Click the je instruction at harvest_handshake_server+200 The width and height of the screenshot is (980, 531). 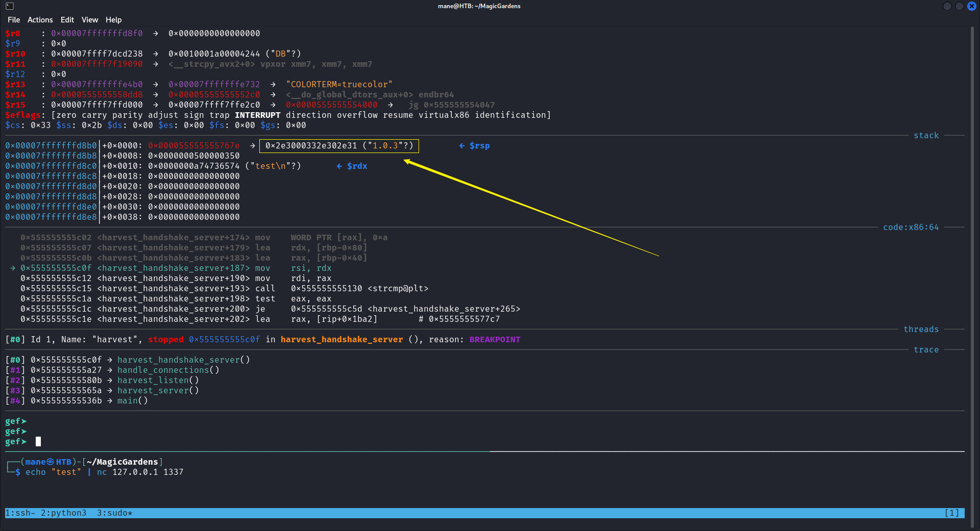(271, 309)
